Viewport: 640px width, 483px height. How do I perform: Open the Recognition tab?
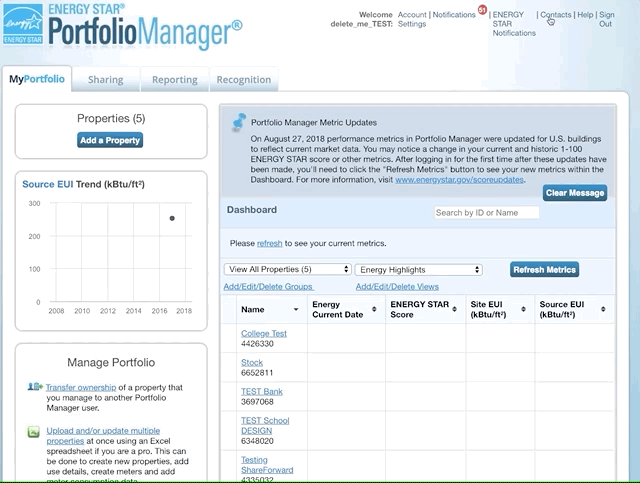point(244,80)
